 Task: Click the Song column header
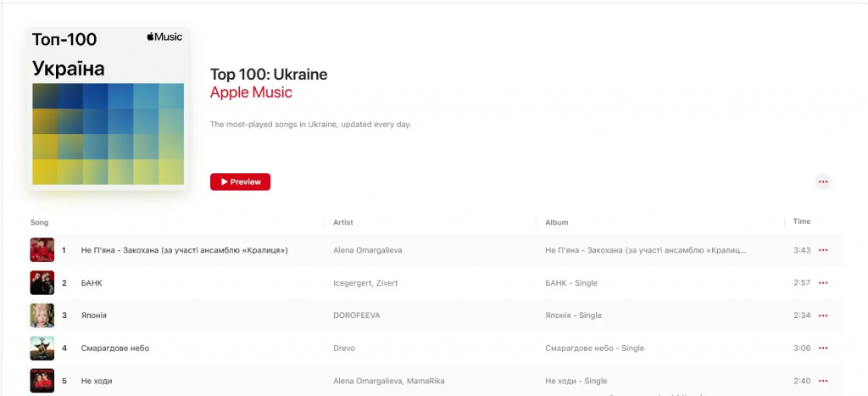click(39, 223)
